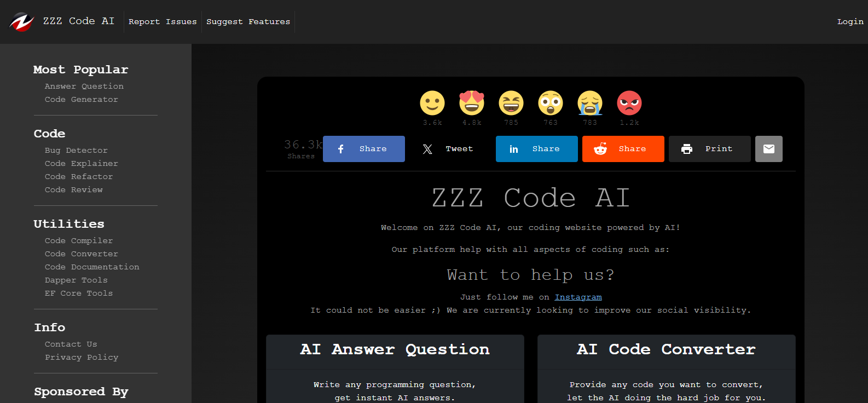Click the ZZZ Code AI logo icon

coord(22,22)
